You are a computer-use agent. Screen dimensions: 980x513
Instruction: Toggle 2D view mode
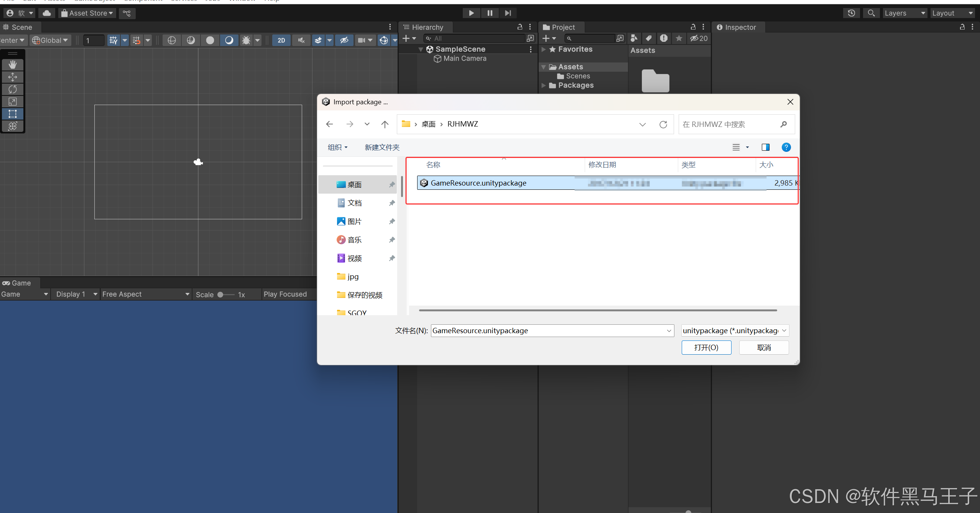pos(281,40)
